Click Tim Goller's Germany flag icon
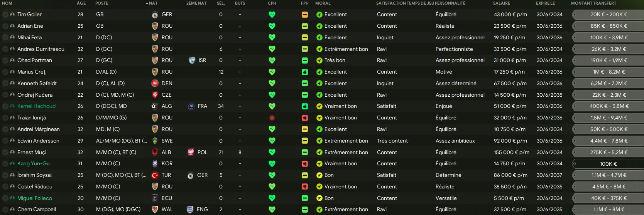This screenshot has height=215, width=644. click(x=155, y=15)
